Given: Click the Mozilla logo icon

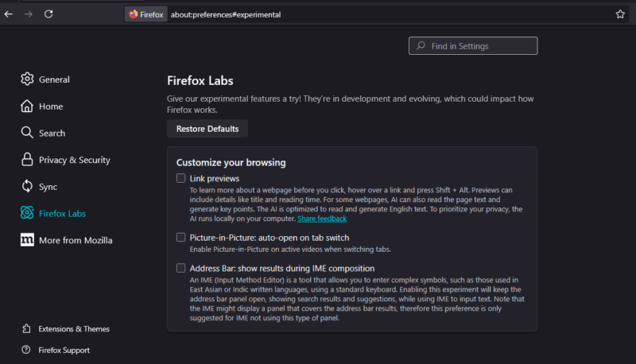Looking at the screenshot, I should click(27, 240).
